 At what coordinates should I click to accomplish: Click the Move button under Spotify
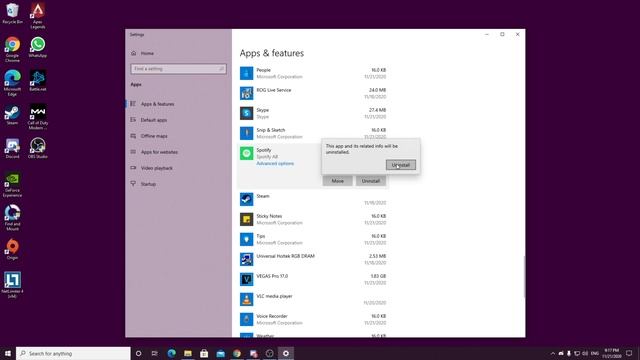pyautogui.click(x=337, y=181)
